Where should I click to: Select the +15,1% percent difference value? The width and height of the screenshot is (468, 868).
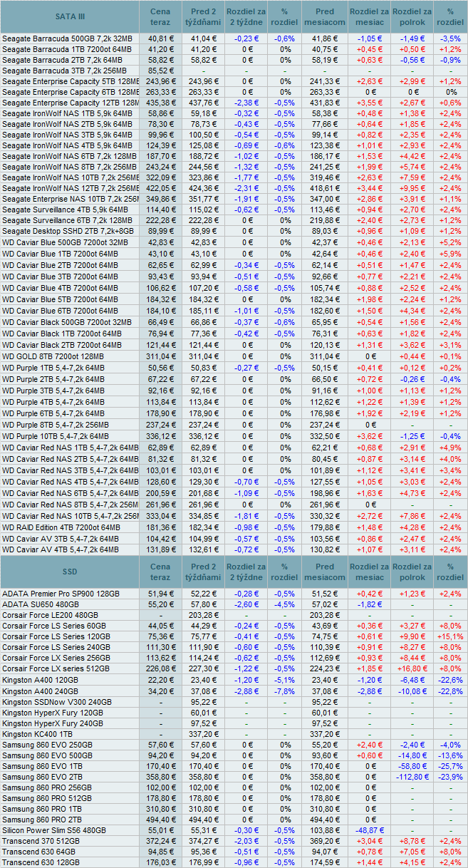[x=449, y=636]
